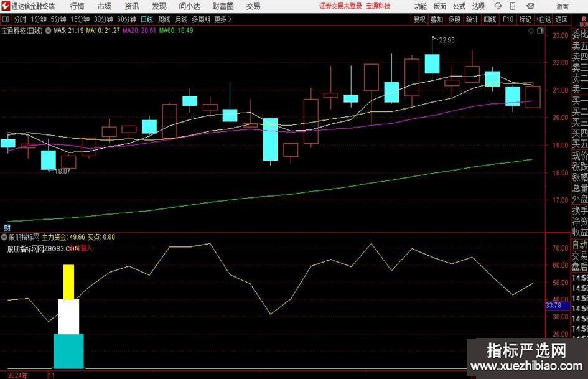
Task: Open the 市场 menu
Action: 105,6
